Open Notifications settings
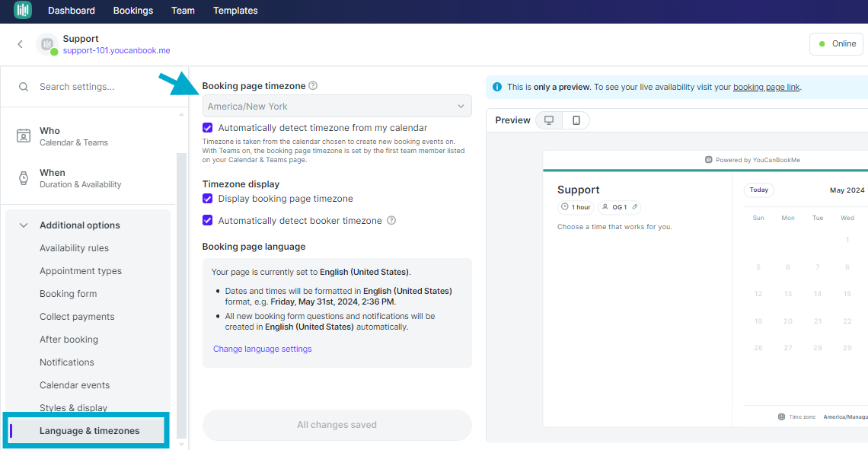 [x=66, y=362]
